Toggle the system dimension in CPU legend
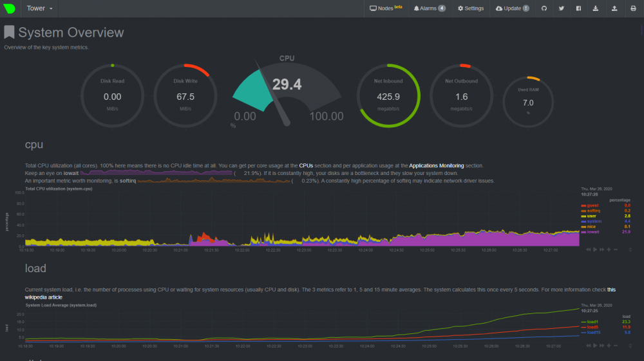Viewport: 644px width, 361px height. pyautogui.click(x=594, y=221)
